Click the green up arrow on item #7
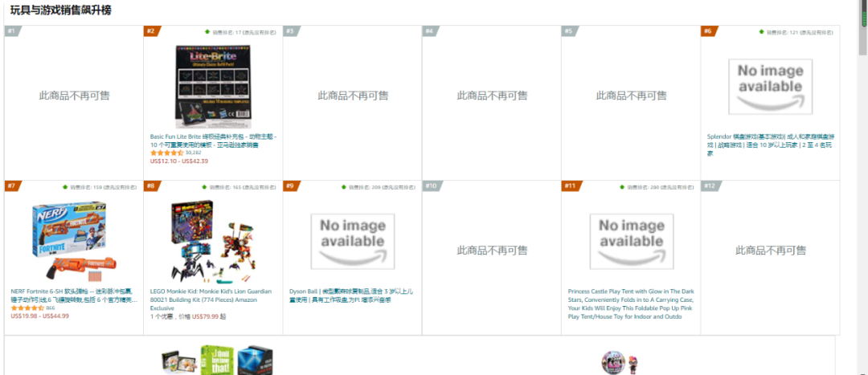This screenshot has width=868, height=375. point(65,187)
